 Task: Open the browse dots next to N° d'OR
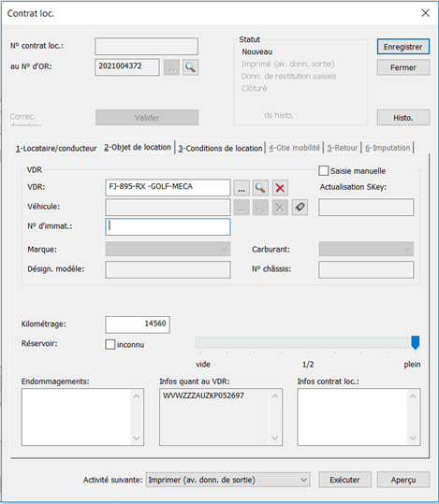[x=171, y=67]
